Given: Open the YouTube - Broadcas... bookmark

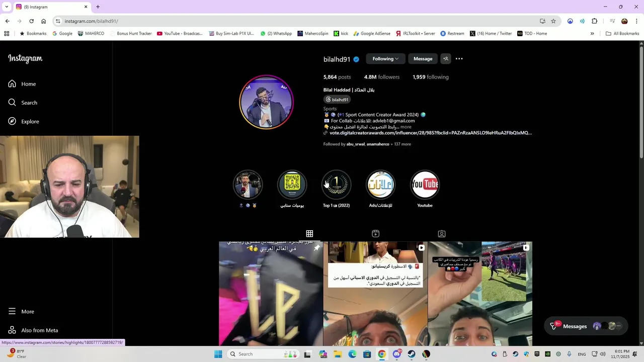Looking at the screenshot, I should (180, 34).
